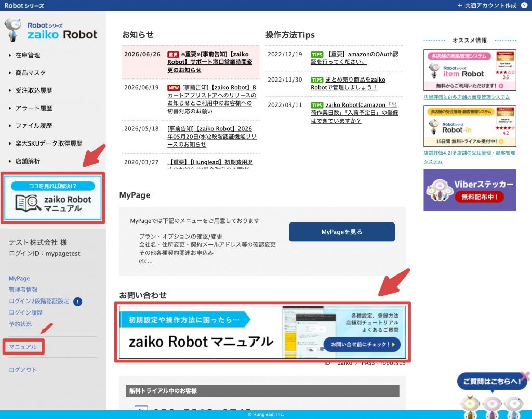Screen dimensions: 532x419
Task: Click the NEW tag on 2026/06/19 notice
Action: (174, 88)
